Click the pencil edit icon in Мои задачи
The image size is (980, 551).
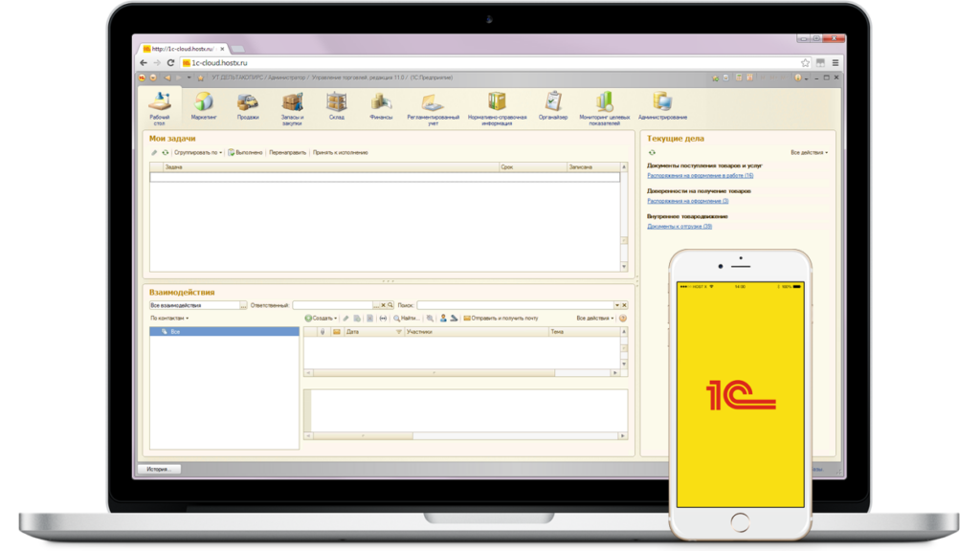(154, 152)
